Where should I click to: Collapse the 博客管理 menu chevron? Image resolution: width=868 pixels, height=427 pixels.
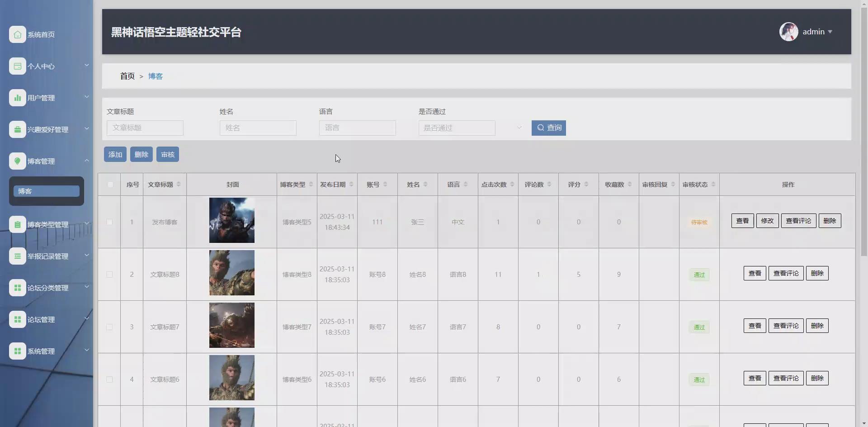pyautogui.click(x=86, y=160)
